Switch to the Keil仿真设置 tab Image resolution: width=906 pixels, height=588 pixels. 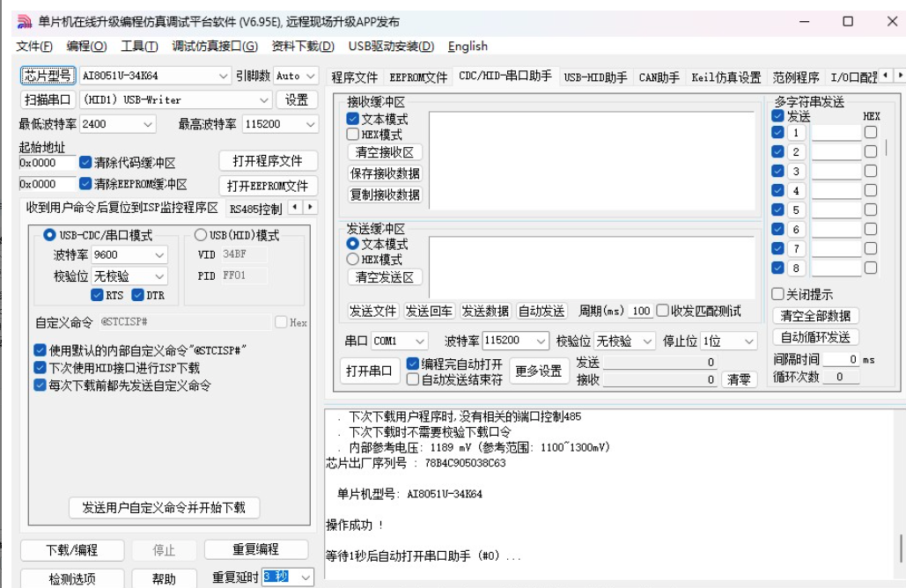pos(726,77)
